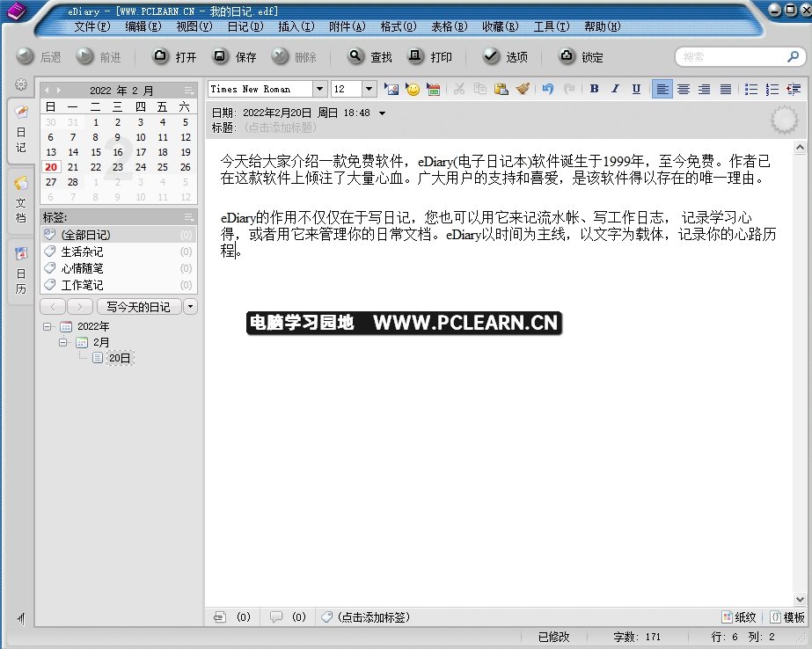
Task: Select the 生活杂记 tag
Action: (118, 252)
